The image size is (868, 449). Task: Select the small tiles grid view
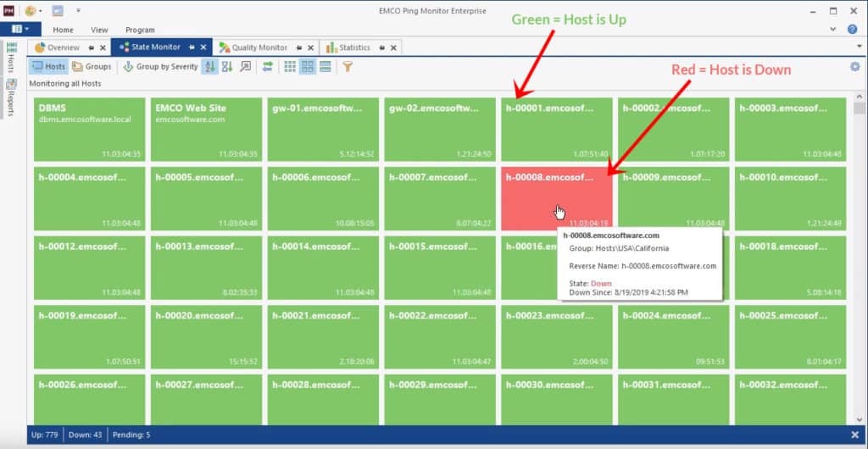[x=290, y=67]
